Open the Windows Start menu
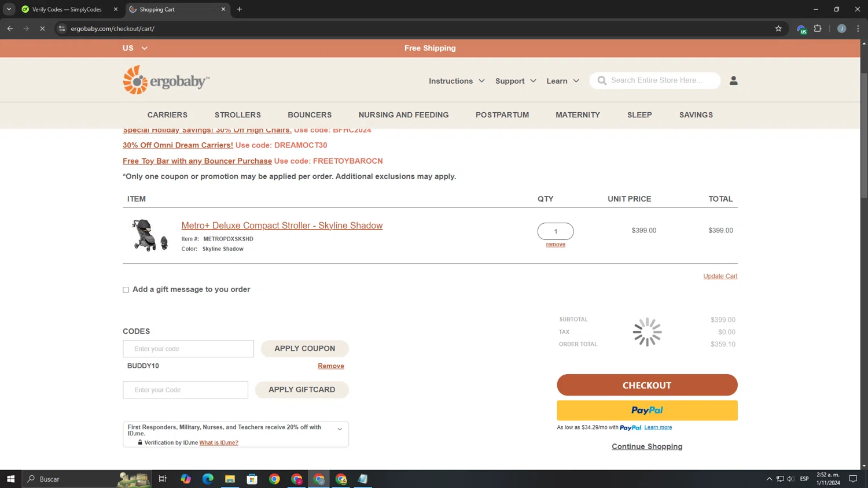 tap(10, 479)
